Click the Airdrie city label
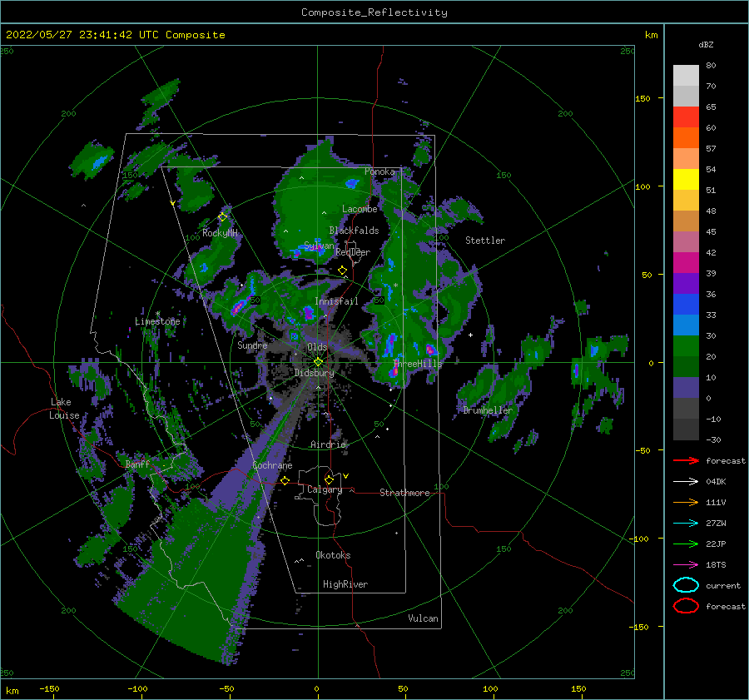 click(328, 444)
